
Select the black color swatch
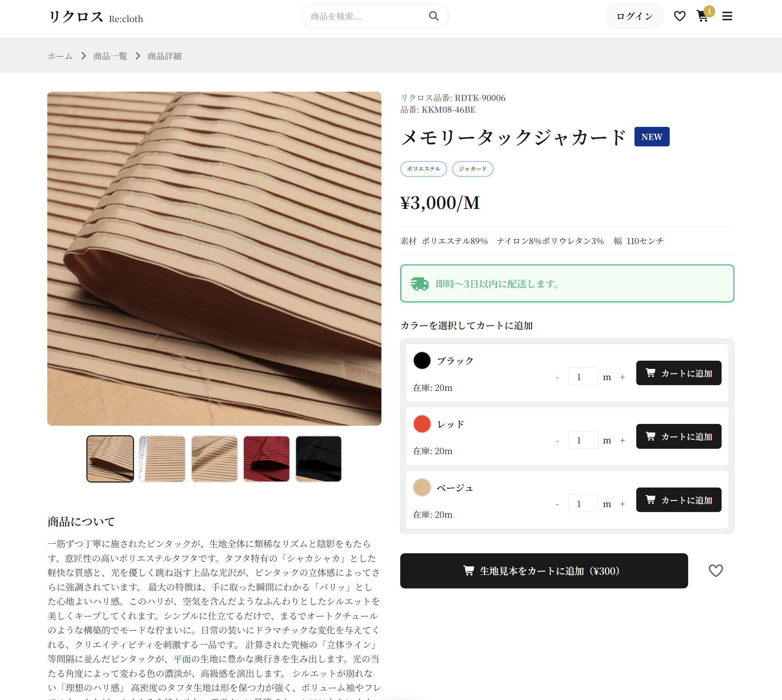tap(422, 360)
